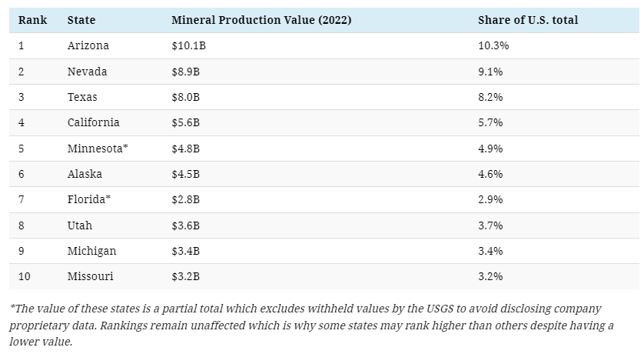Select the $8.9B value for Nevada
This screenshot has width=644, height=354.
click(x=186, y=72)
